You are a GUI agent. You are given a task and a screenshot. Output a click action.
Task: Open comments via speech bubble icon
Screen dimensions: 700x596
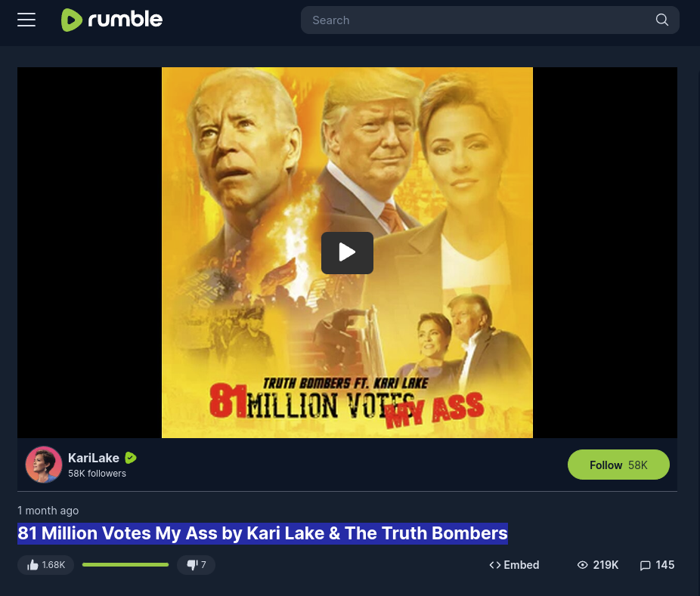[645, 565]
